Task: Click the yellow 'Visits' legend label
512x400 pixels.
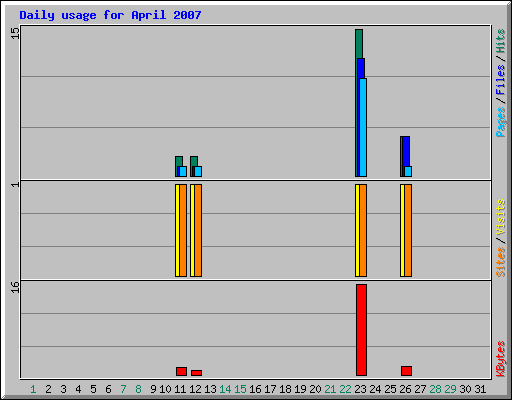Action: click(x=500, y=218)
